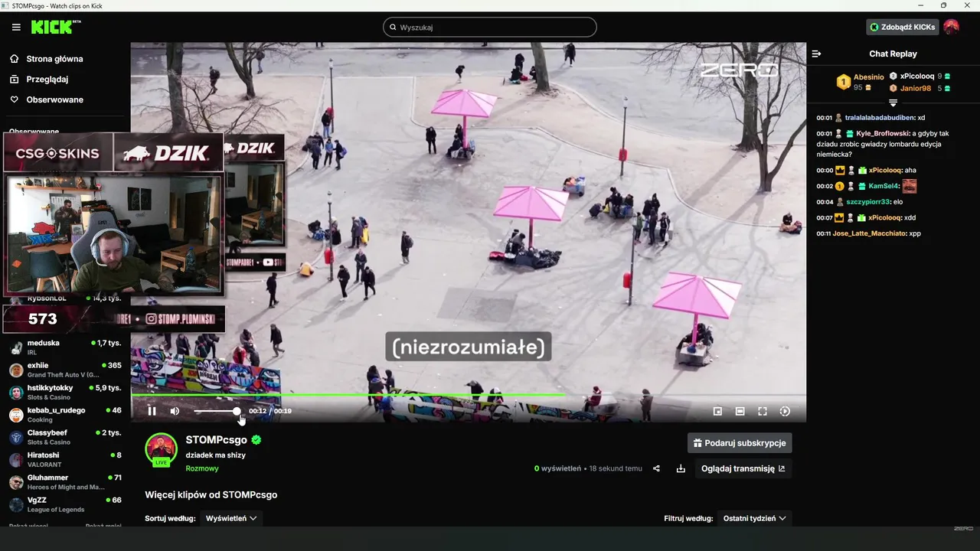
Task: Open the profile avatar menu
Action: [x=951, y=27]
